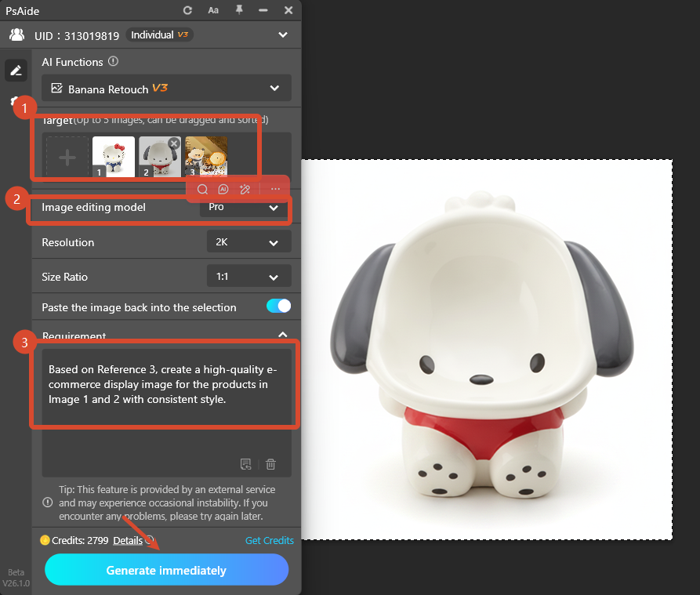Clear the requirement text with trash icon
The width and height of the screenshot is (700, 595).
(x=270, y=464)
